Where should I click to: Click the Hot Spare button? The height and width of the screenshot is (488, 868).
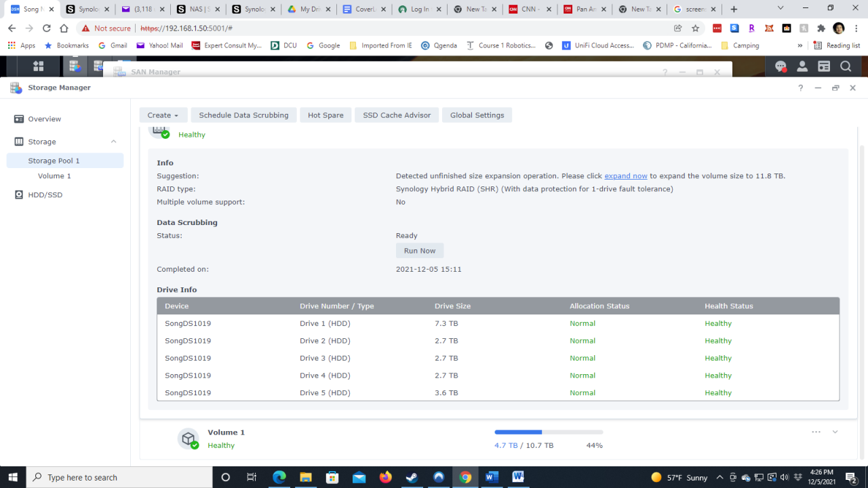tap(325, 115)
